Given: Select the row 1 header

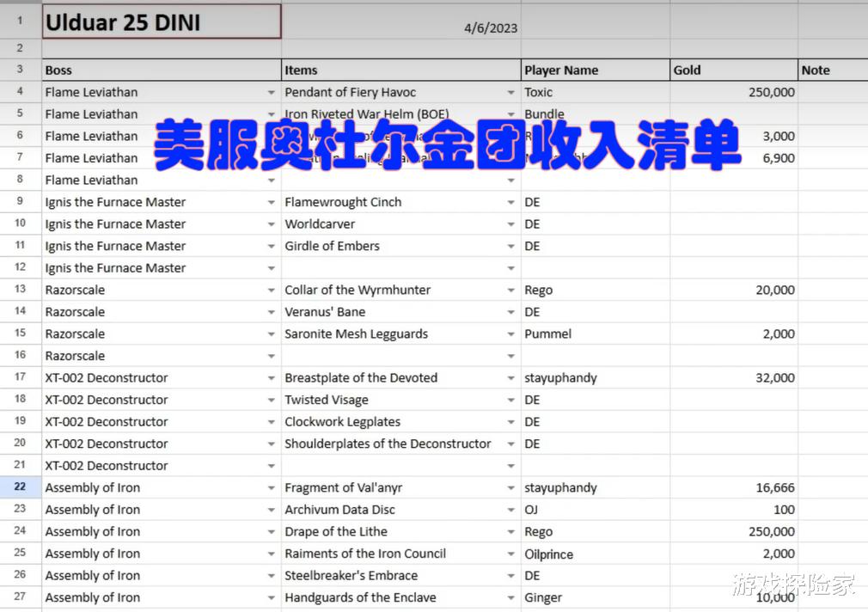Looking at the screenshot, I should pos(21,21).
